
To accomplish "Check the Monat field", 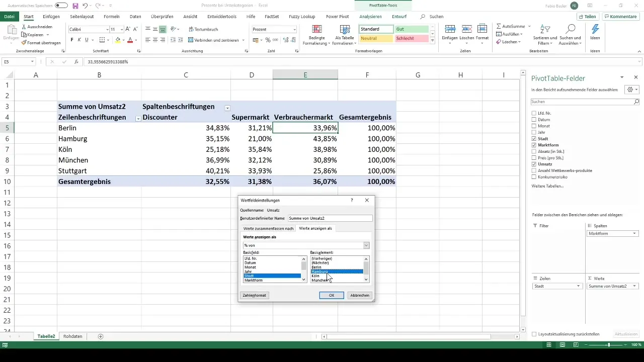I will pyautogui.click(x=534, y=126).
